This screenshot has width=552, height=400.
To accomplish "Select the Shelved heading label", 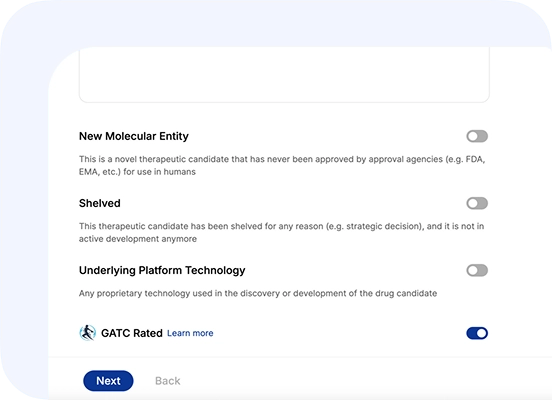I will [100, 203].
